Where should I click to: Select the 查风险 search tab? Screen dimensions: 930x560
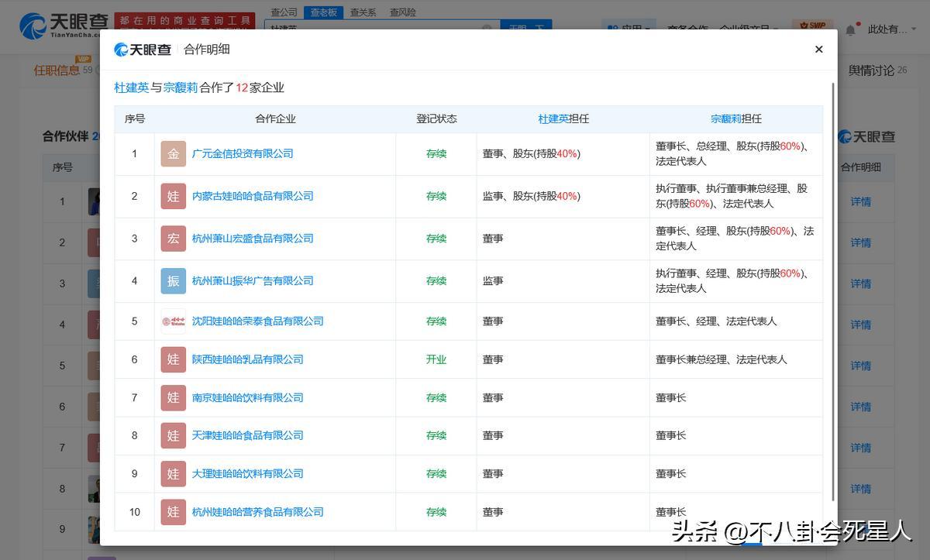(x=402, y=12)
